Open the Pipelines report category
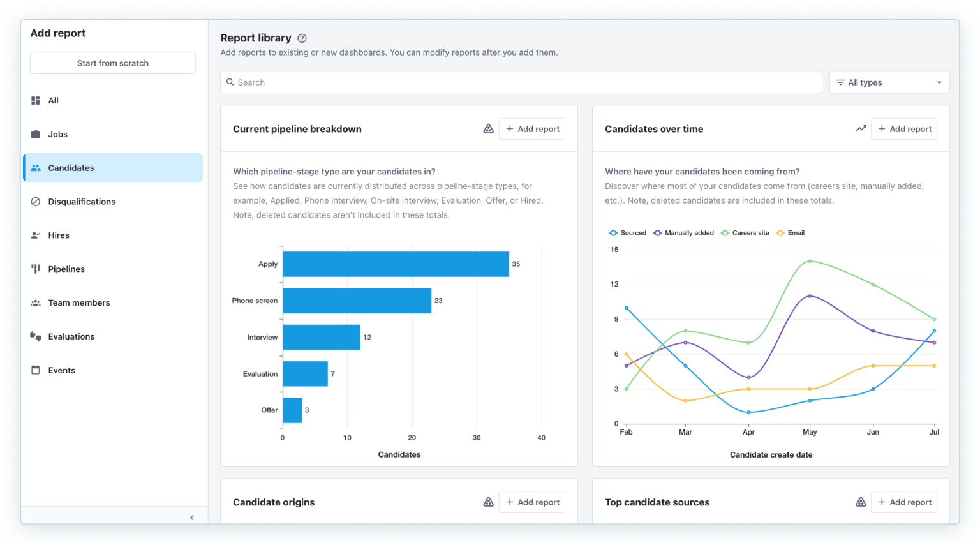 pos(66,269)
